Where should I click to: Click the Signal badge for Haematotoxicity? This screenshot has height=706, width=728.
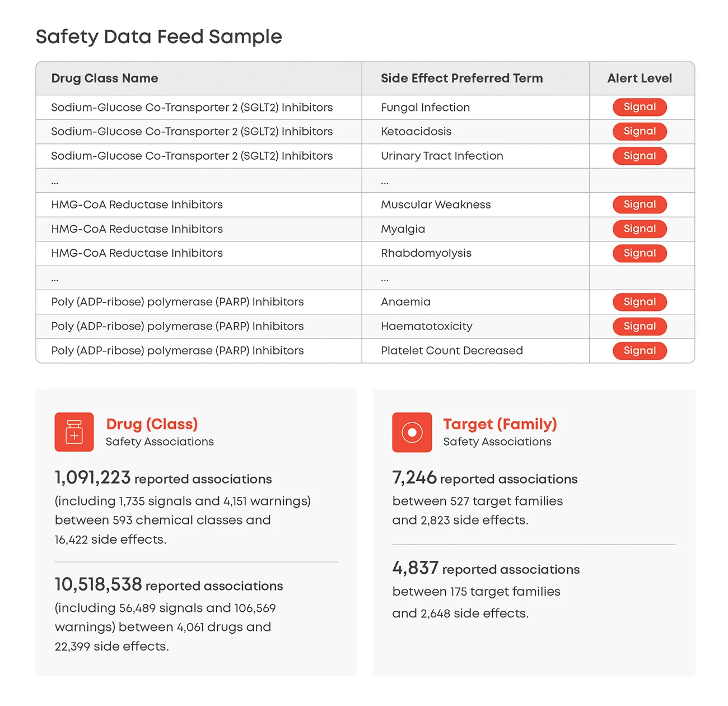click(x=640, y=326)
